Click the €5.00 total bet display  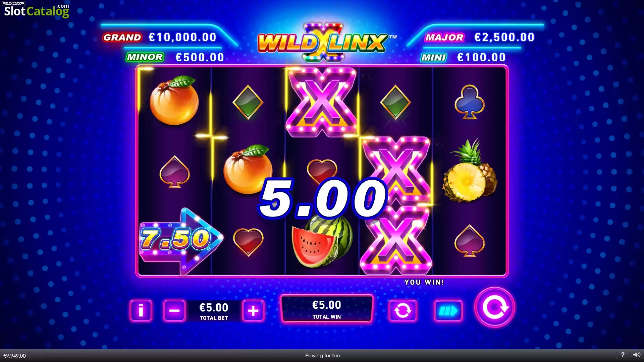click(214, 311)
